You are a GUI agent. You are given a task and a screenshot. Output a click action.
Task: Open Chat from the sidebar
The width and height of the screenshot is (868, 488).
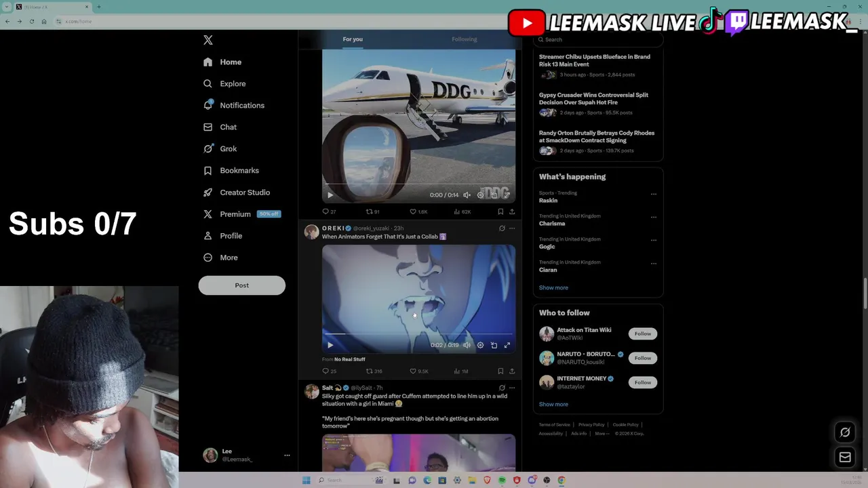[x=220, y=127]
